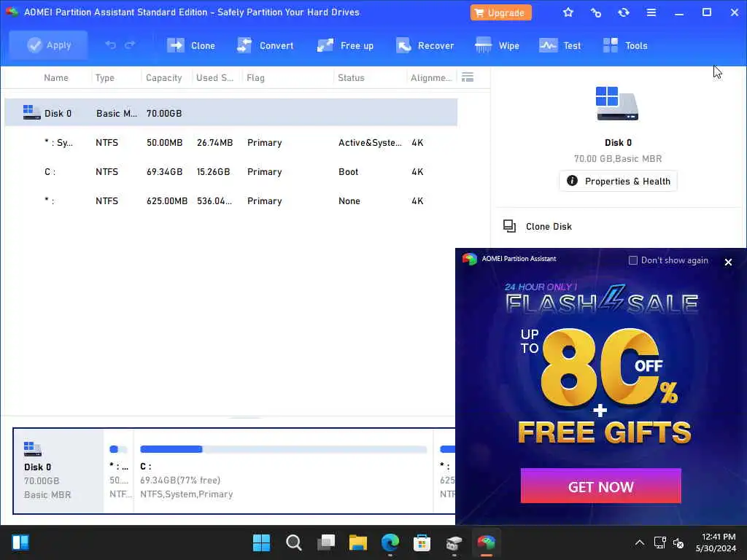Select the System Reserved 50.00MB partition row
The width and height of the screenshot is (747, 560).
click(x=231, y=142)
